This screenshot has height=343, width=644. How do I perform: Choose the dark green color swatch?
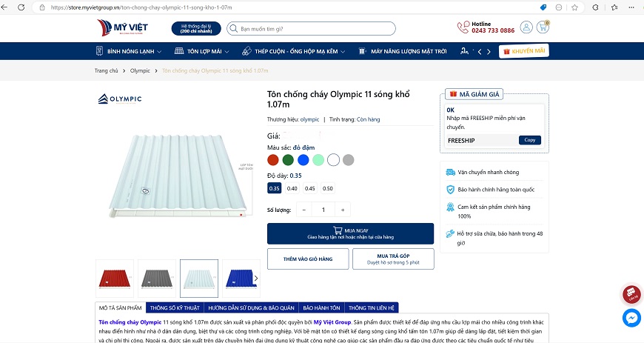coord(288,160)
